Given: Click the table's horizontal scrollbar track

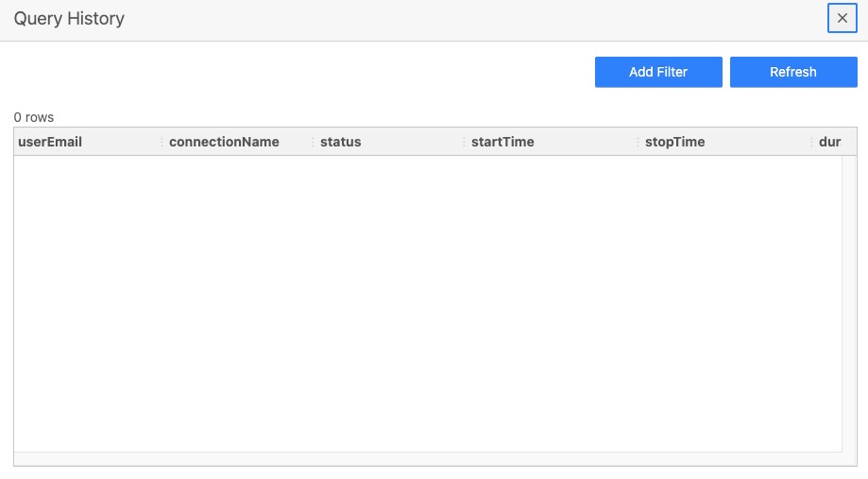Looking at the screenshot, I should tap(427, 458).
